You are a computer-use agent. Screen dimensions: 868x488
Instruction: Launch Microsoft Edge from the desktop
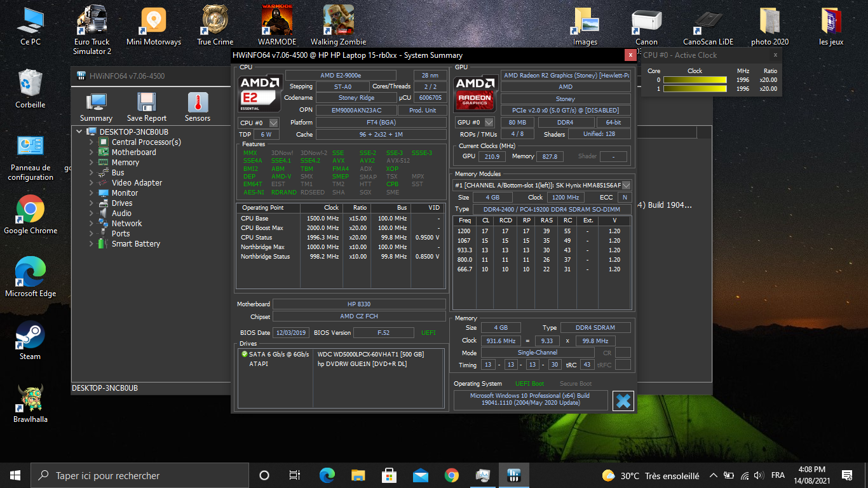point(31,278)
